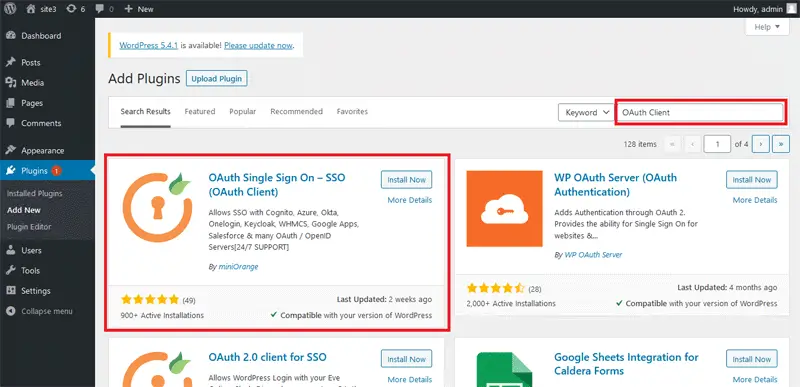Click the Google Sheets Integration plugin icon
This screenshot has height=387, width=800.
(504, 369)
